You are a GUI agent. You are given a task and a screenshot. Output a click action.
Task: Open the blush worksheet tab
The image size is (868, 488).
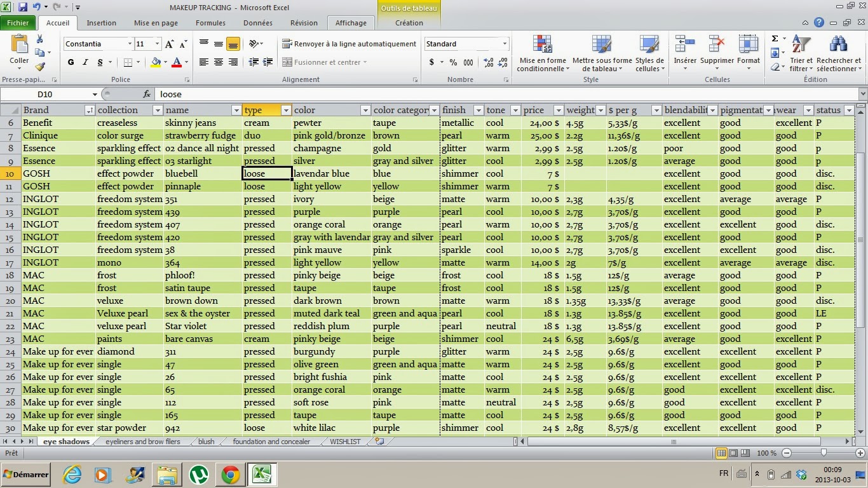pyautogui.click(x=206, y=442)
